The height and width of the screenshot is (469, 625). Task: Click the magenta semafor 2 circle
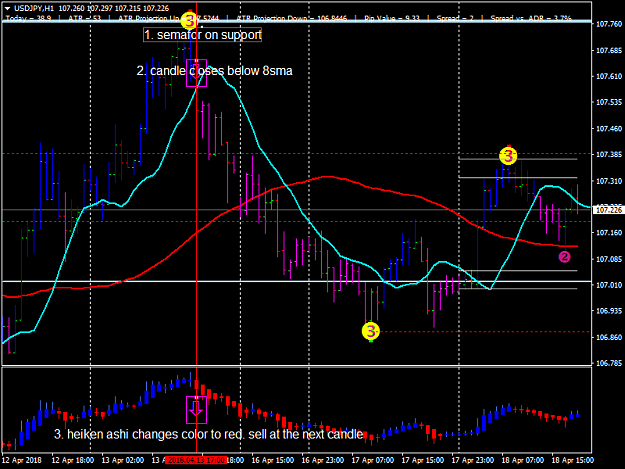[x=564, y=257]
